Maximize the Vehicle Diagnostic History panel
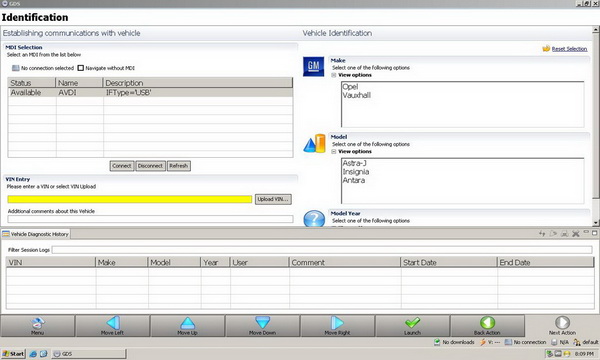Screen dimensions: 600x360 click(x=595, y=233)
